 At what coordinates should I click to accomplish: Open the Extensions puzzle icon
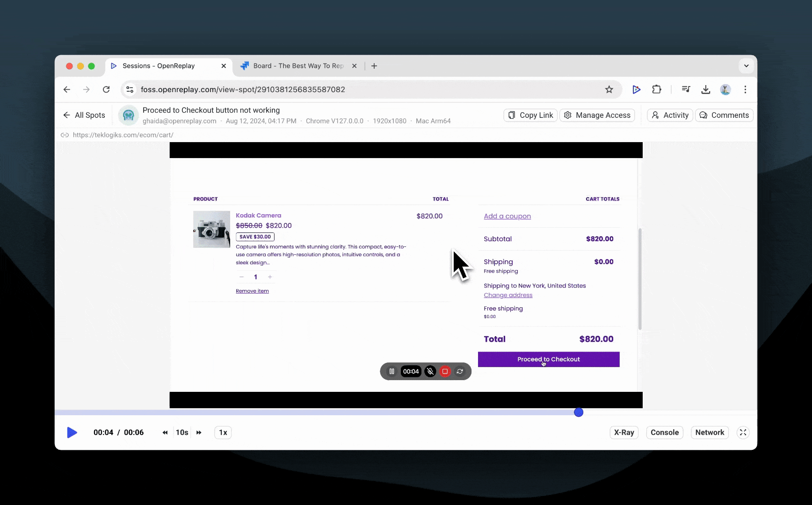click(x=657, y=89)
